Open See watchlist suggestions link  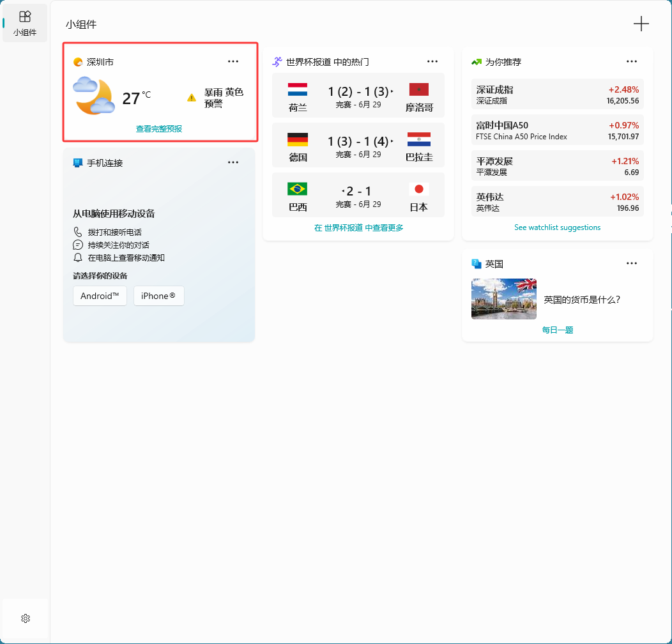(x=558, y=227)
